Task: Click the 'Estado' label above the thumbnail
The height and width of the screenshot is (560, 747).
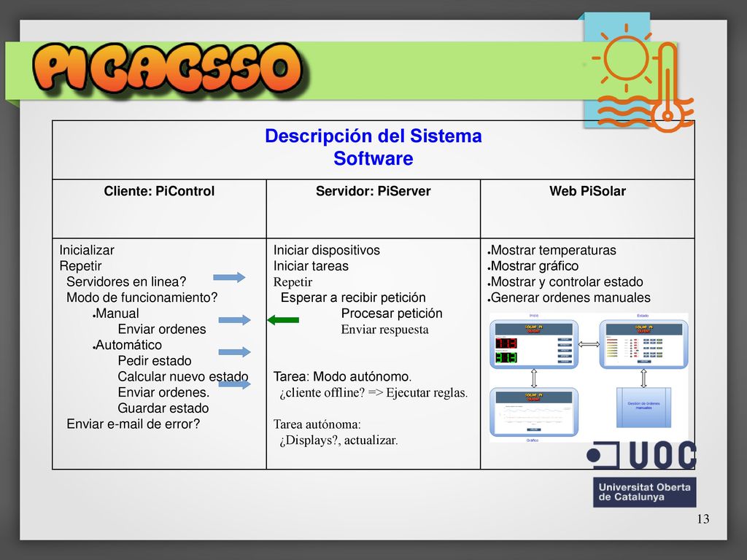Action: 643,316
